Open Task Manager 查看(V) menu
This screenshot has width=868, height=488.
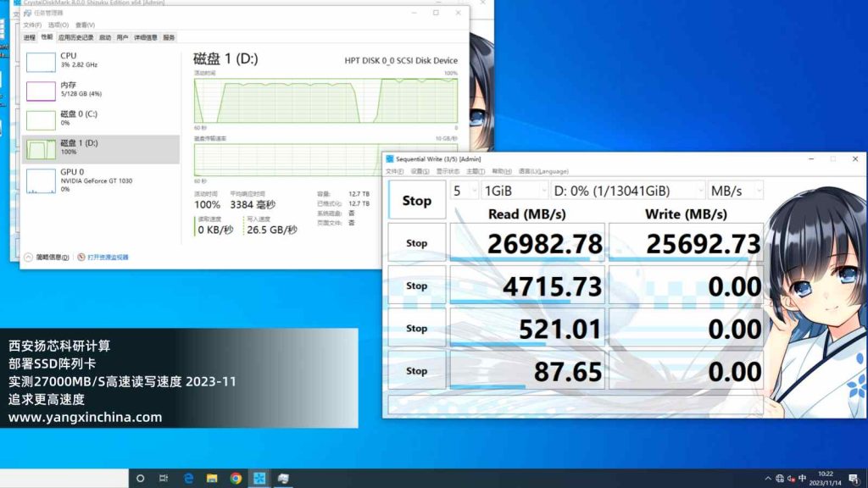pyautogui.click(x=86, y=25)
